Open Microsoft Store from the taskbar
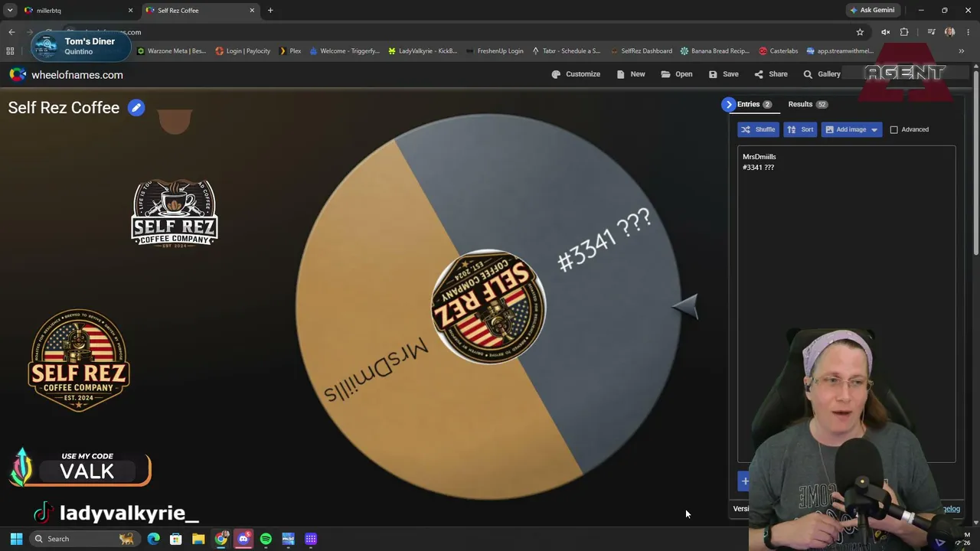 click(176, 539)
